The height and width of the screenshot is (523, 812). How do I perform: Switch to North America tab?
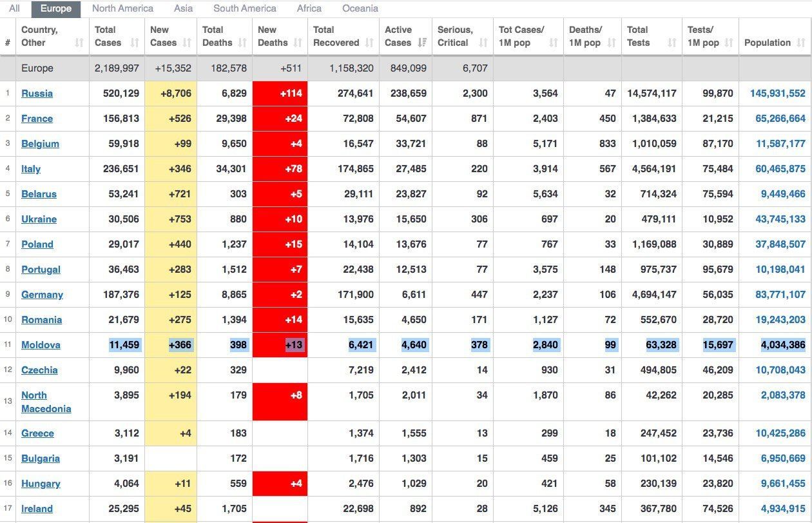[x=122, y=8]
